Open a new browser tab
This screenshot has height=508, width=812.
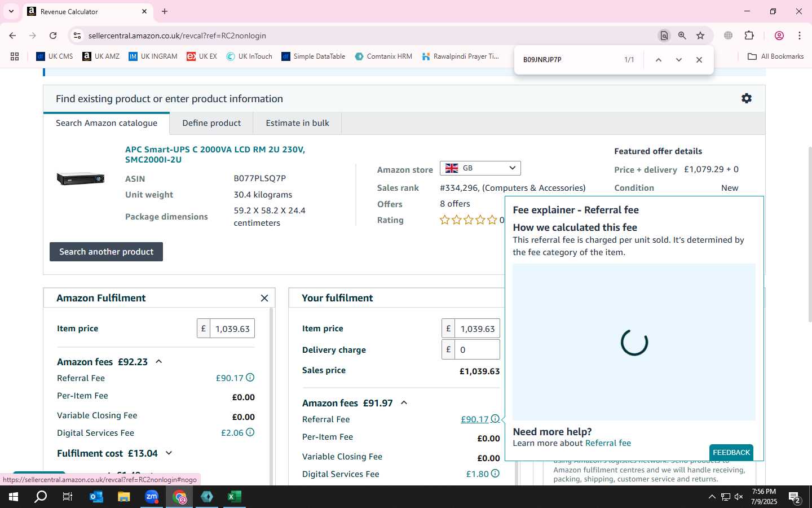(165, 11)
